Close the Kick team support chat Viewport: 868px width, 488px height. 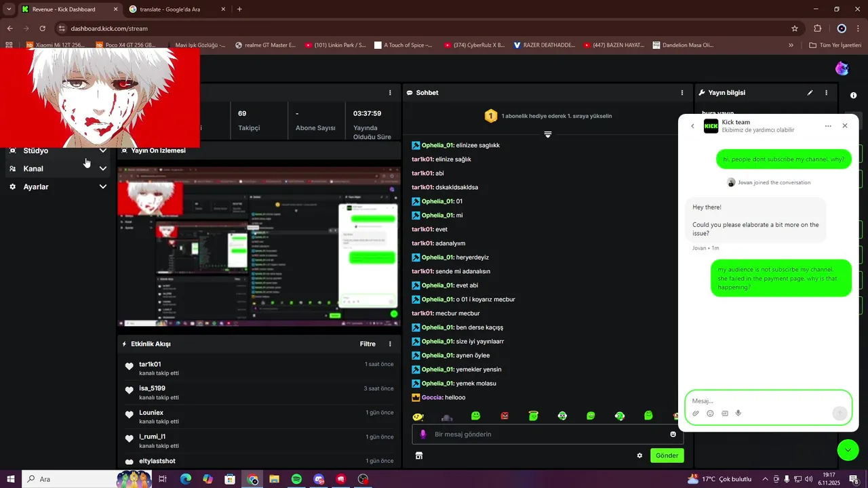845,126
